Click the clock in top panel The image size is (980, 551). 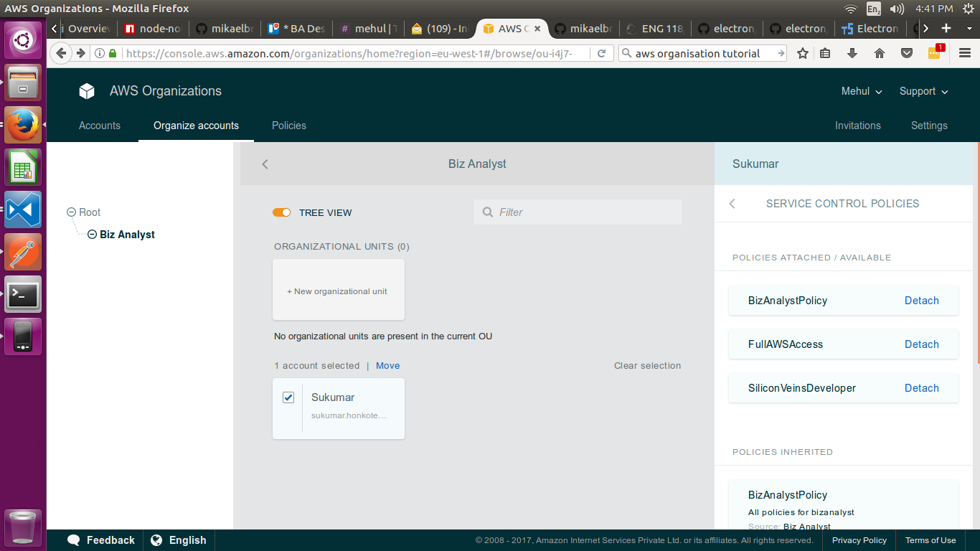934,9
